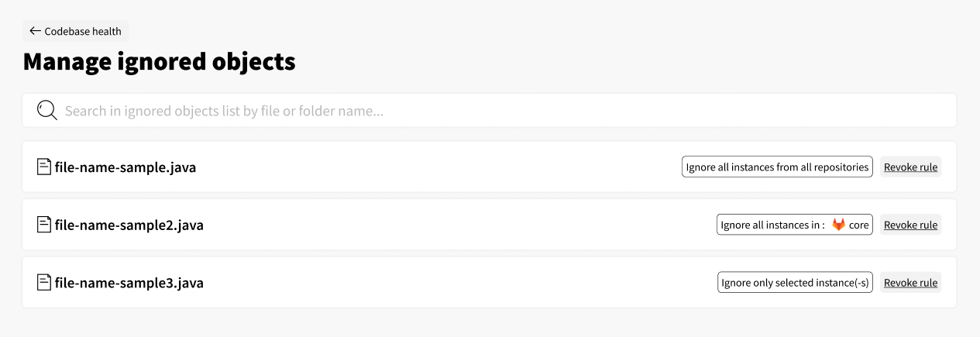The height and width of the screenshot is (337, 980).
Task: Click the file icon for file-name-sample2.java
Action: [44, 225]
